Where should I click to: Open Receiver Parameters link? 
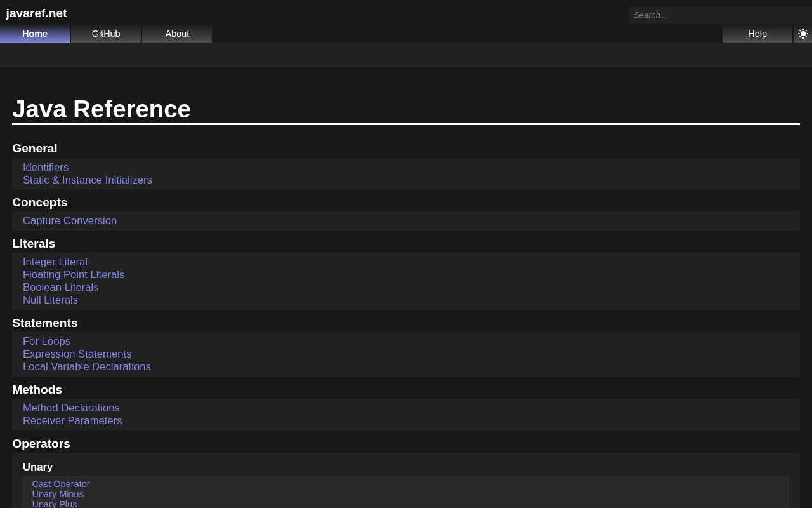pyautogui.click(x=72, y=421)
